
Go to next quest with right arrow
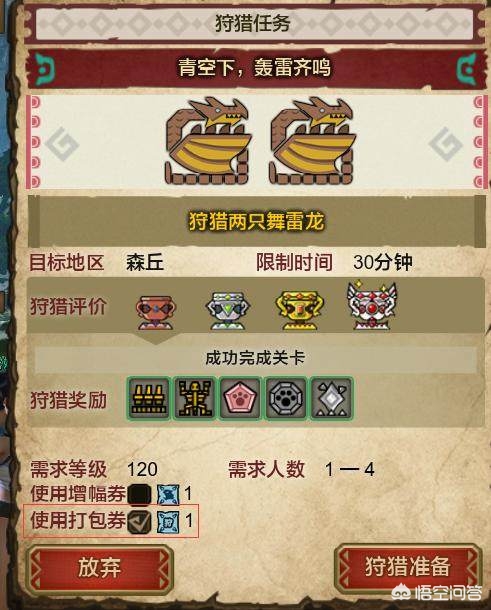pos(446,144)
